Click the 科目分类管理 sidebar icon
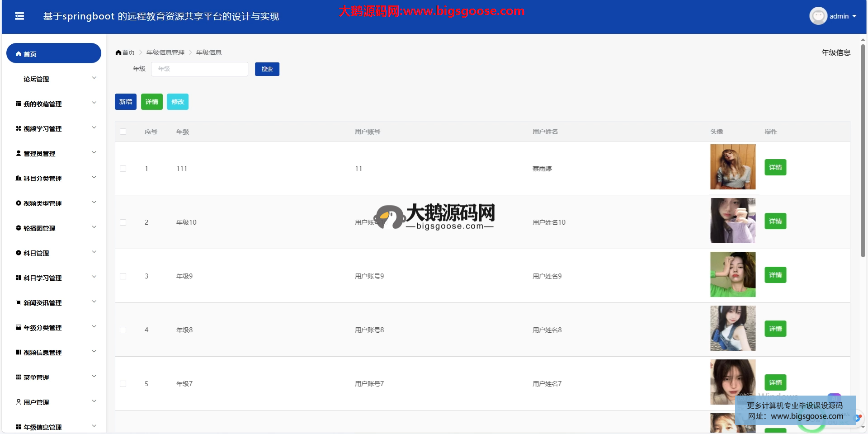868x434 pixels. click(19, 178)
